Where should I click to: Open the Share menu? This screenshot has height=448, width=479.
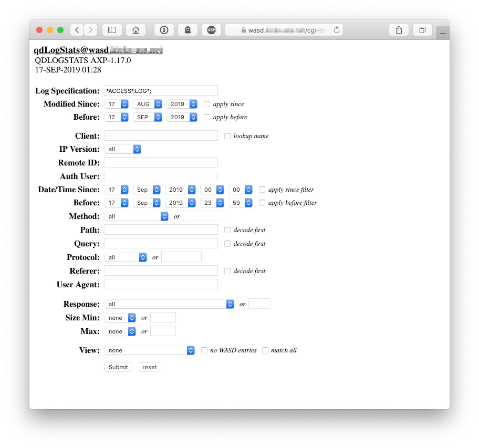399,30
